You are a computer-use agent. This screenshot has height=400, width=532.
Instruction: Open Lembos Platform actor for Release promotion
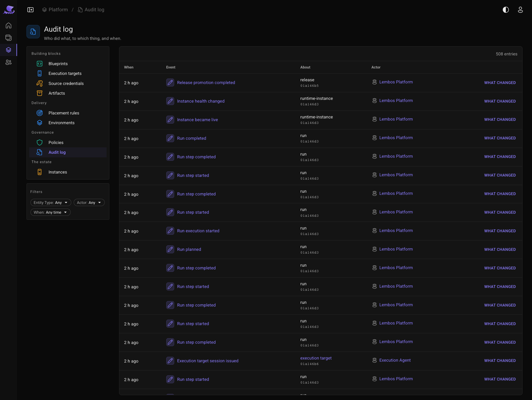click(x=396, y=82)
